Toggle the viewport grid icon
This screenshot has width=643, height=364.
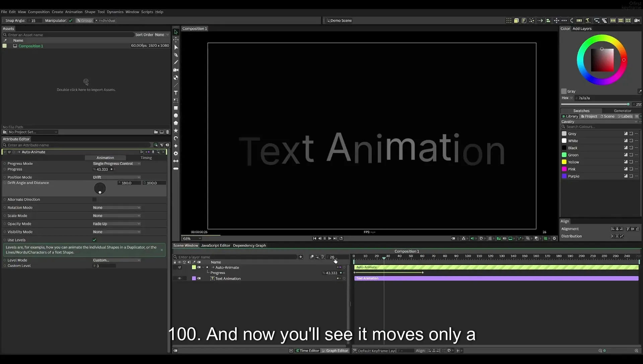coord(490,239)
